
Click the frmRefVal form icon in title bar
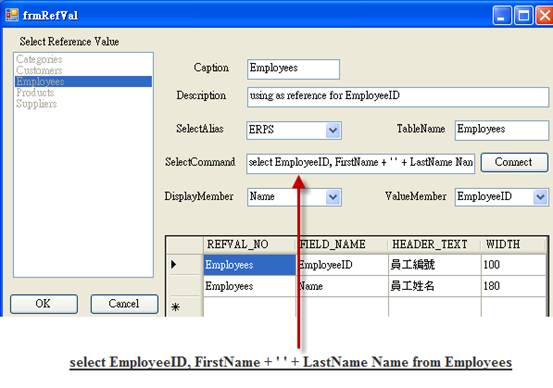pos(12,15)
